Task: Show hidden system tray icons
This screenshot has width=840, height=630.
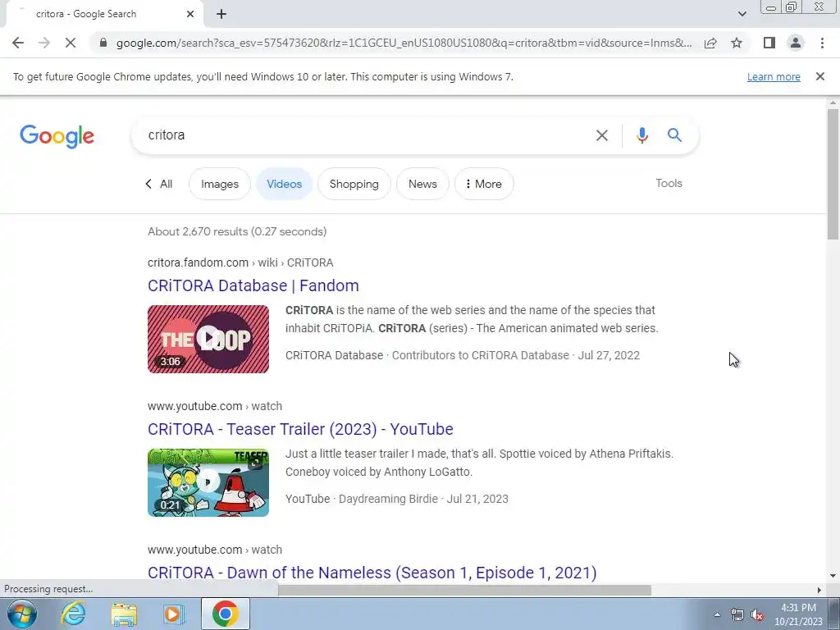Action: click(717, 614)
